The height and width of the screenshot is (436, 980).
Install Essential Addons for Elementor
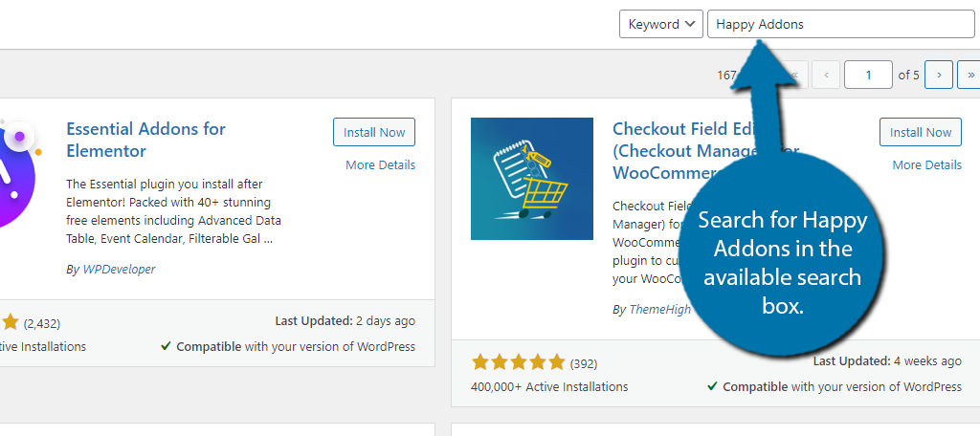(x=374, y=132)
